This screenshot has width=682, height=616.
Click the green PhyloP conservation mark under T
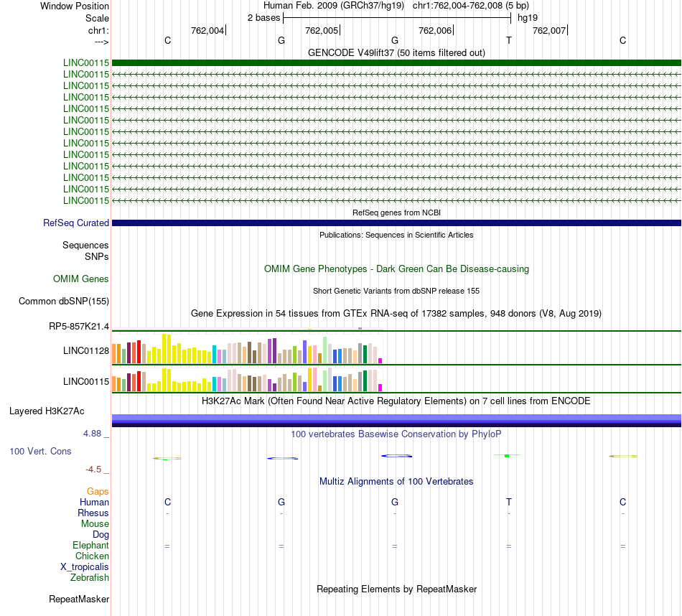[507, 455]
